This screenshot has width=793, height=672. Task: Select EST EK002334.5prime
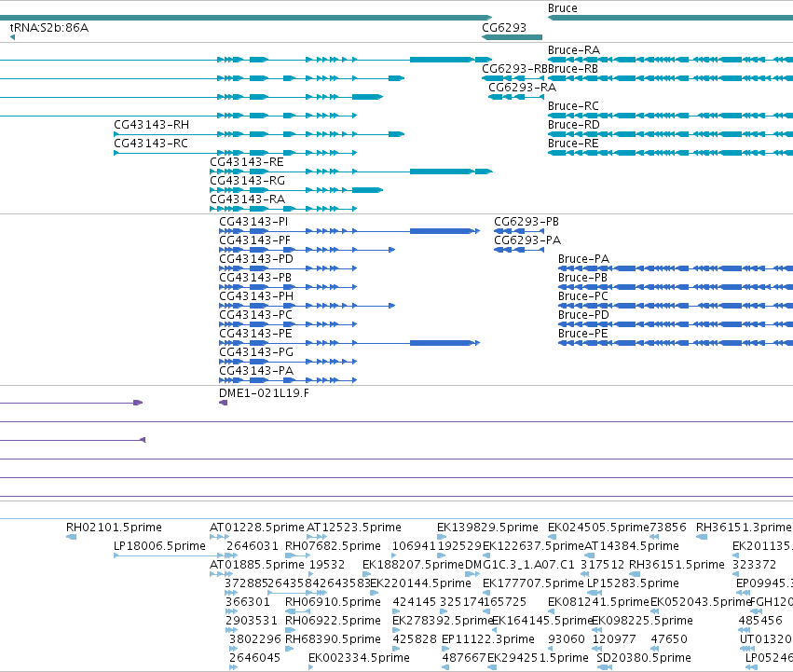tap(359, 659)
